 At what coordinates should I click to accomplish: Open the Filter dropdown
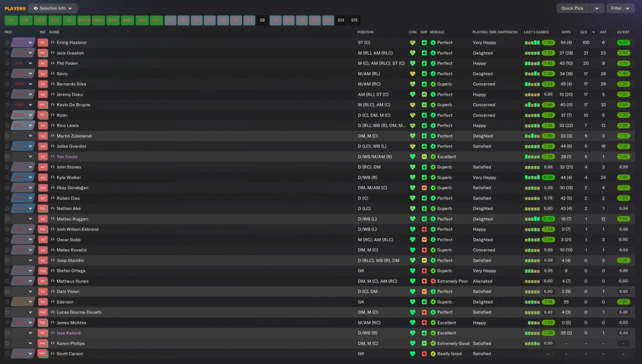coord(620,8)
